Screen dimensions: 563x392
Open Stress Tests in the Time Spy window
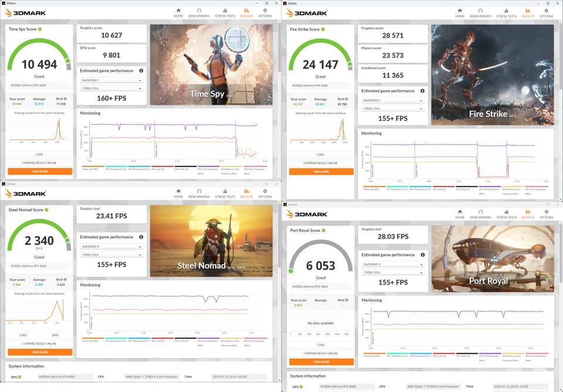coord(225,13)
